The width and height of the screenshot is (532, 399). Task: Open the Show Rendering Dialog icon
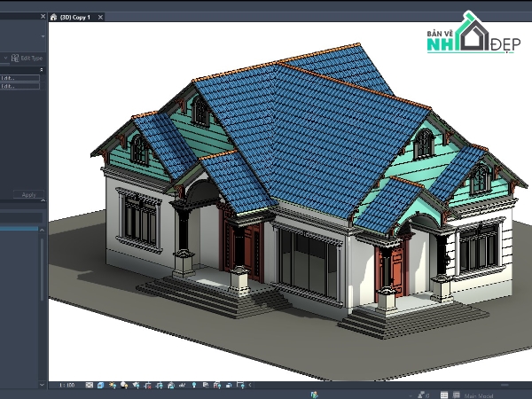[136, 385]
